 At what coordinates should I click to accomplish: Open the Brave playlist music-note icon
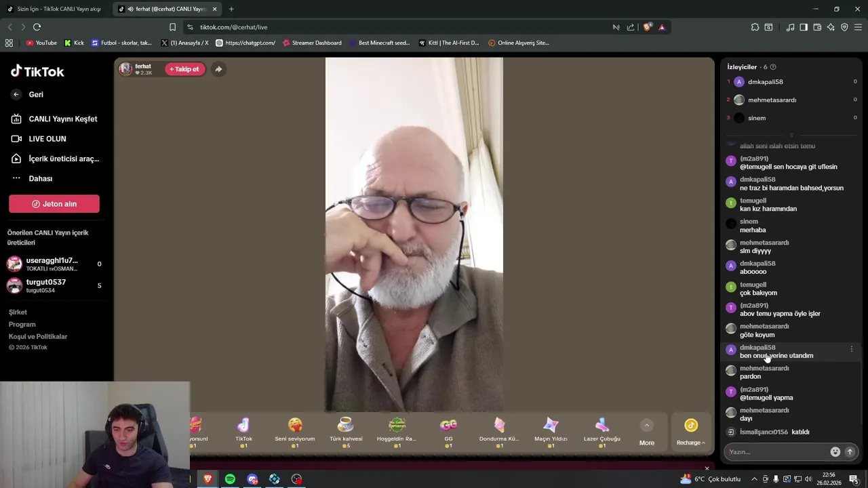tap(790, 27)
